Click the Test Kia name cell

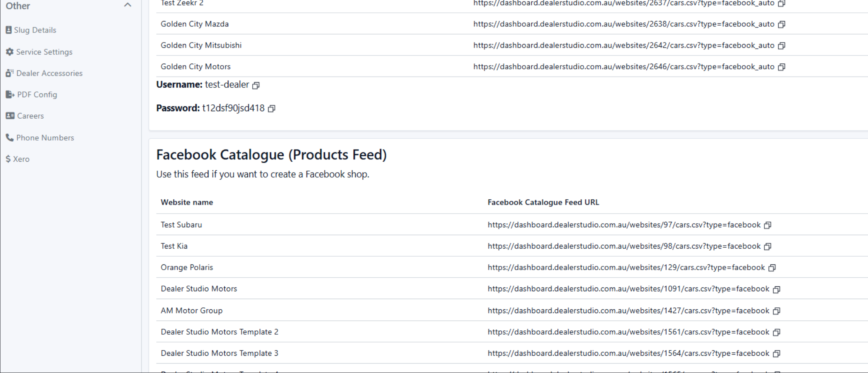click(x=174, y=246)
